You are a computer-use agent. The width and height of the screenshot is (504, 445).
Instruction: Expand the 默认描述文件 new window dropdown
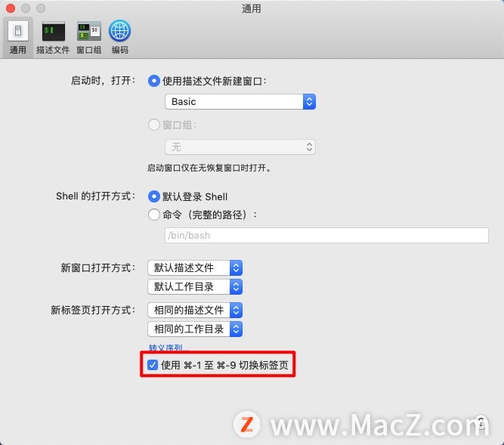195,267
